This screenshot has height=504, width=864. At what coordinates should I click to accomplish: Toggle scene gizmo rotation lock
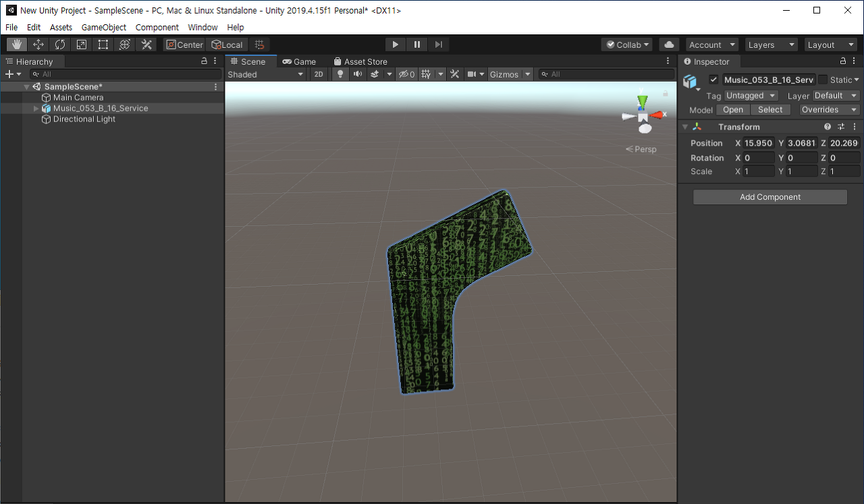click(666, 94)
